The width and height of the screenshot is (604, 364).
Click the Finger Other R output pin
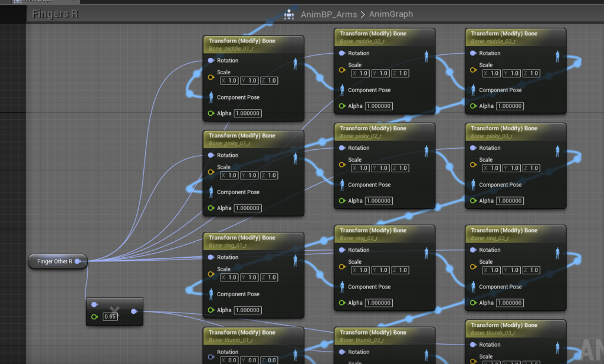[x=77, y=261]
